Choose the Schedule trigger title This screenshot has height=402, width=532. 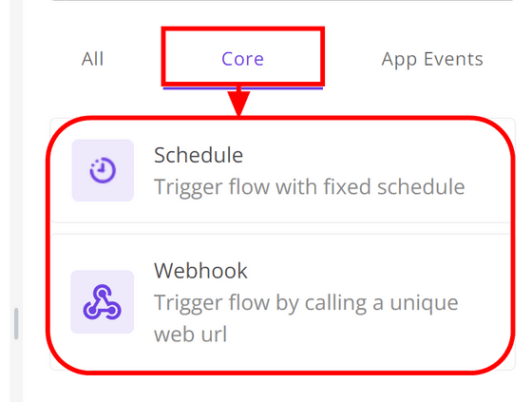point(199,156)
